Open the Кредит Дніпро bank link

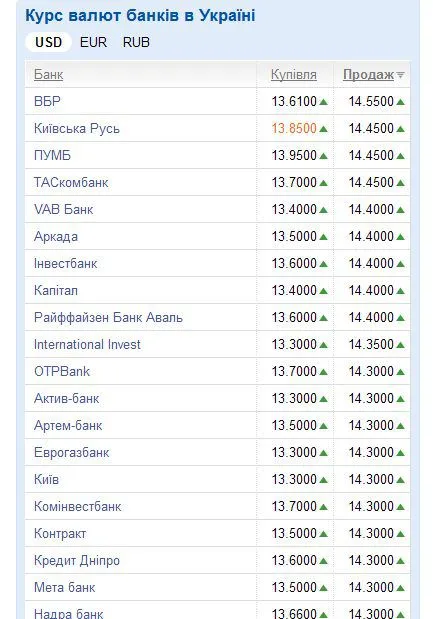click(77, 560)
